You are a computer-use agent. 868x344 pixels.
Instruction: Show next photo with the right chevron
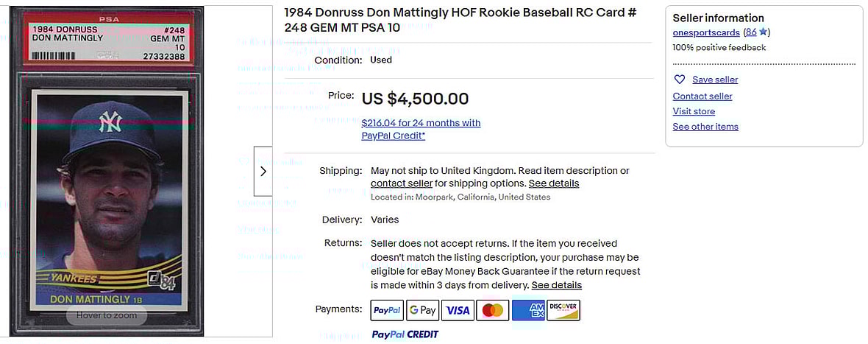[x=263, y=171]
